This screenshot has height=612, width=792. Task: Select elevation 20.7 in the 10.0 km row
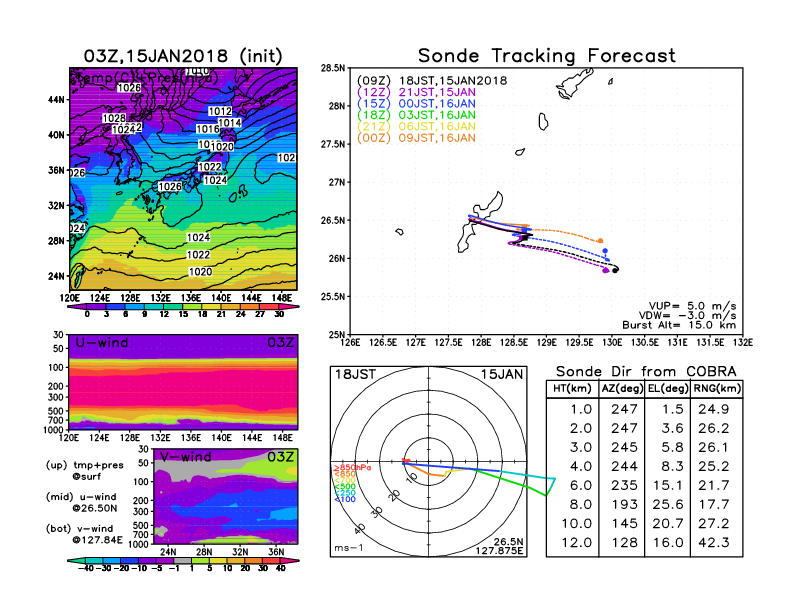tap(668, 524)
